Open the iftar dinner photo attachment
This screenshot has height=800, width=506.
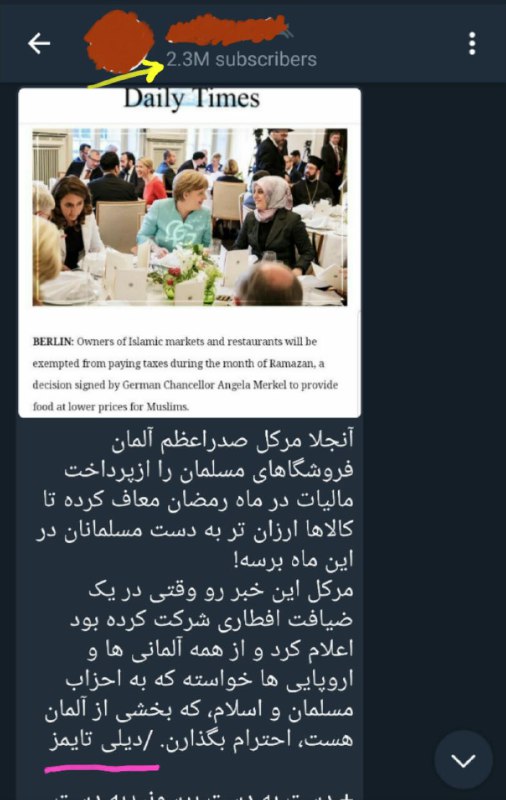(190, 217)
